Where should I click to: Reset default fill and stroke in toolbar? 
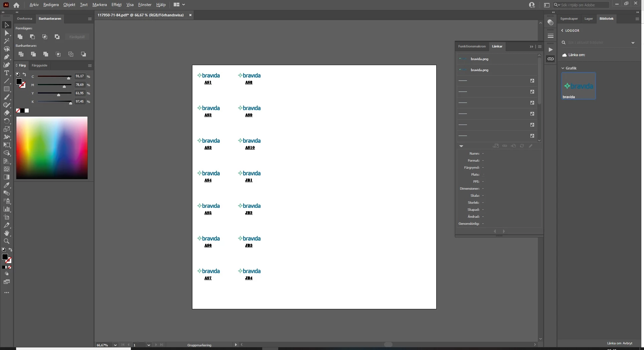[x=4, y=250]
